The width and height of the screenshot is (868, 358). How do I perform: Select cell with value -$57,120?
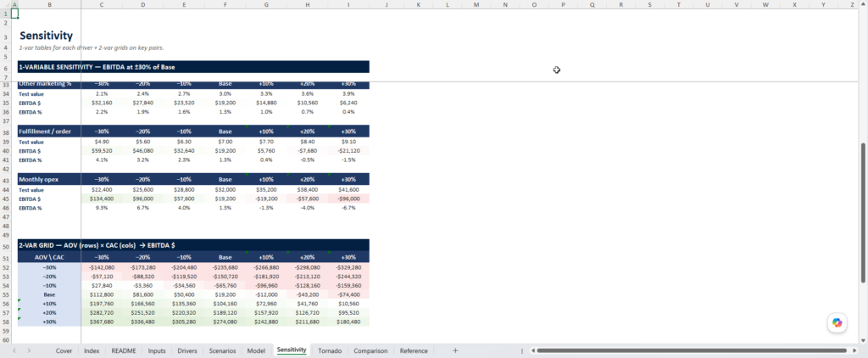click(102, 277)
